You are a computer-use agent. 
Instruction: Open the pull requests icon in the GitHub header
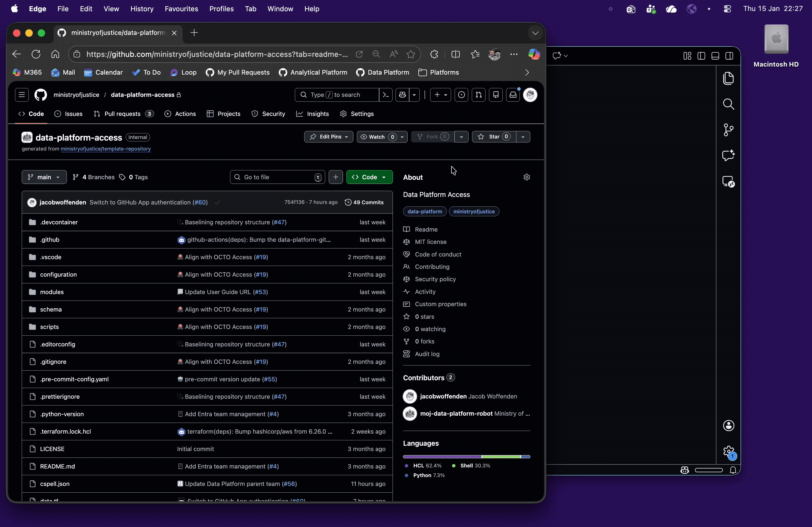click(479, 95)
